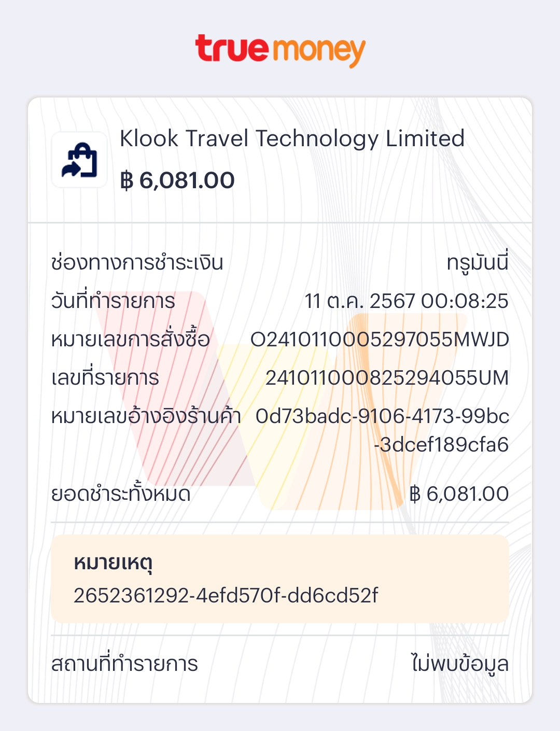Select merchant name Klook Travel Technology Limited
Image resolution: width=560 pixels, height=731 pixels.
(292, 139)
